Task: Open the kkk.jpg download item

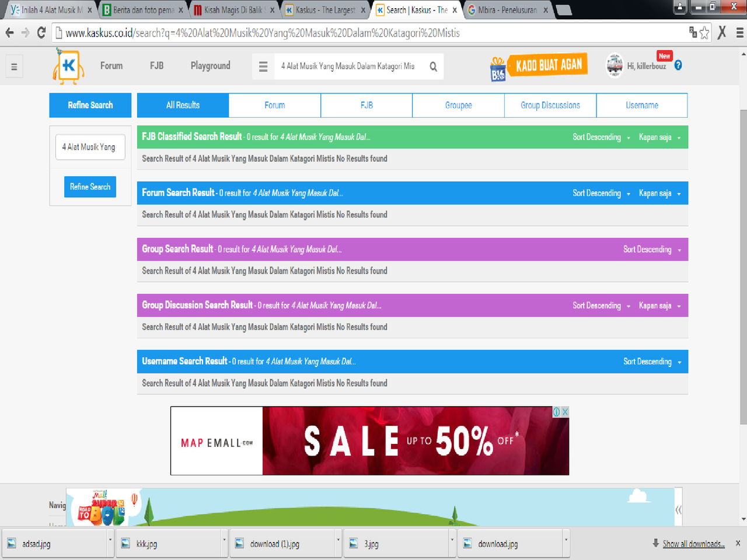Action: pyautogui.click(x=168, y=544)
